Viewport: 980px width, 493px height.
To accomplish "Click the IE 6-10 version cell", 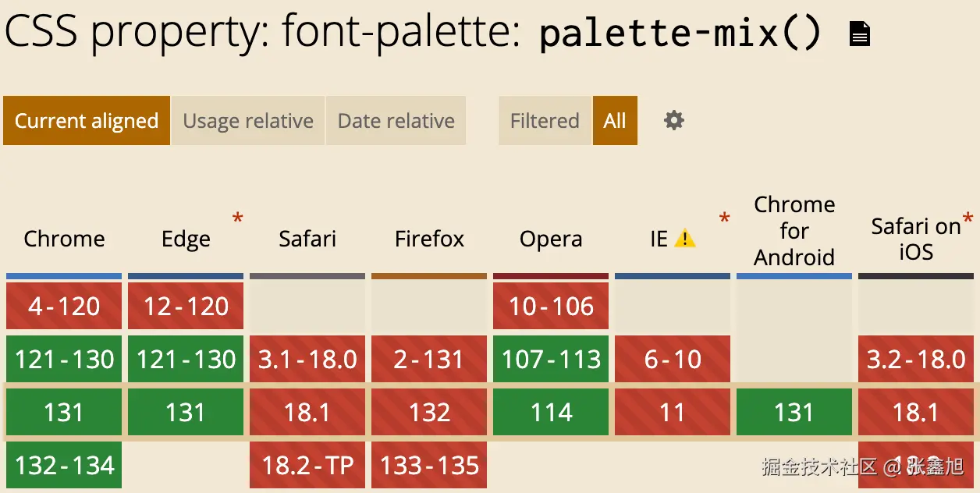I will [673, 359].
